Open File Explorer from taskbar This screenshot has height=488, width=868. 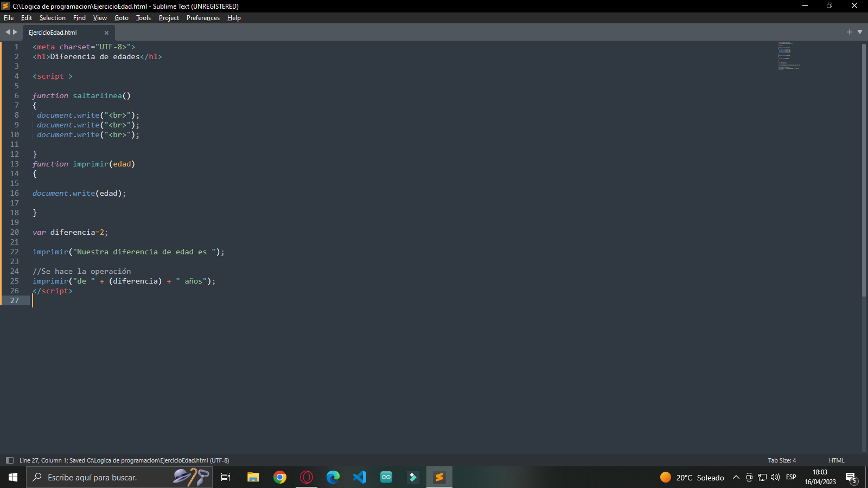[x=253, y=477]
